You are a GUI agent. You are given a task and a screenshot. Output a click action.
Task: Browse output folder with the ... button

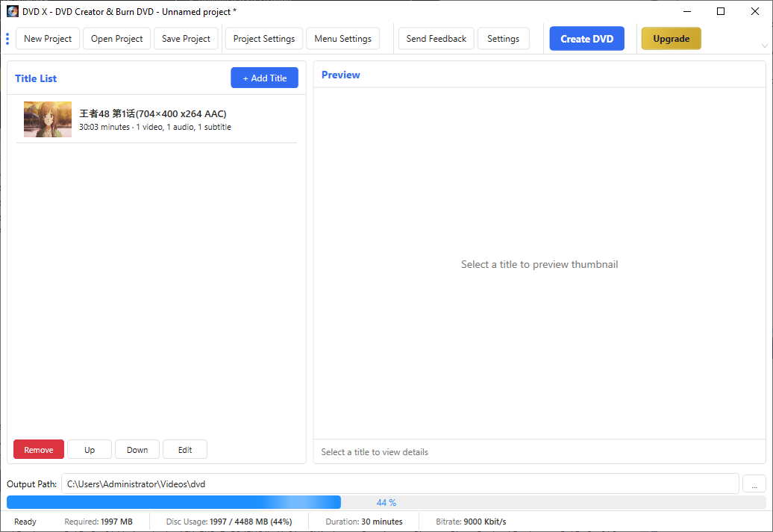coord(754,484)
